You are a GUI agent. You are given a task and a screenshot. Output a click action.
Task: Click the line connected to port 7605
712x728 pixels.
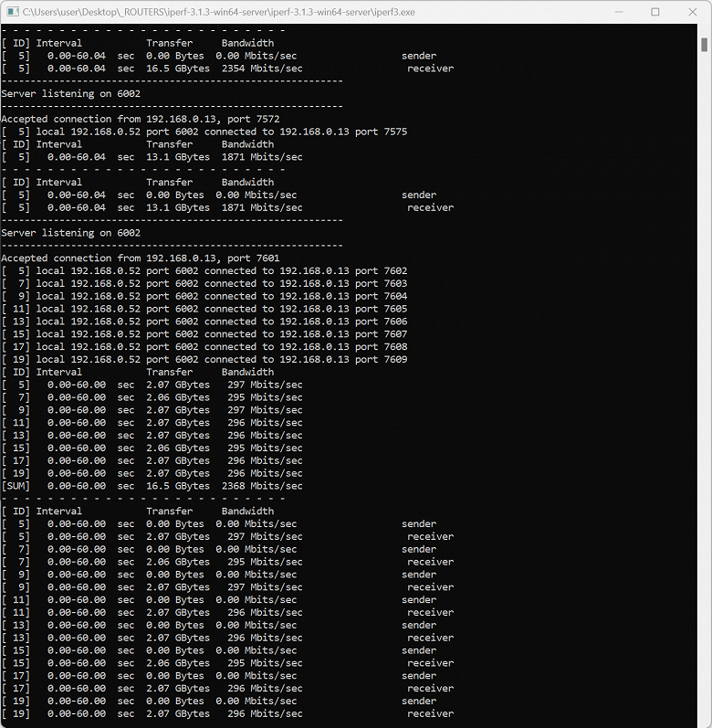204,309
